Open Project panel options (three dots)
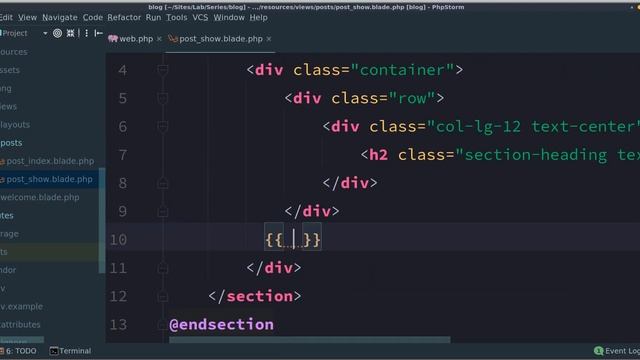Screen dimensions: 640x360 pos(87,33)
